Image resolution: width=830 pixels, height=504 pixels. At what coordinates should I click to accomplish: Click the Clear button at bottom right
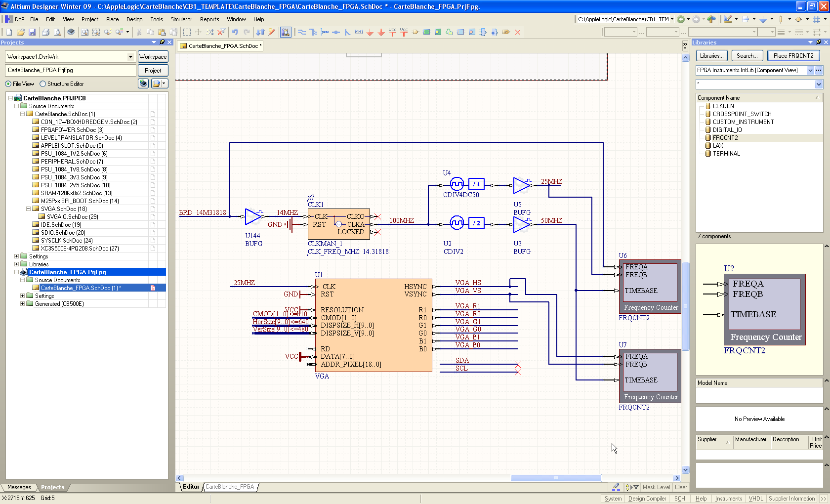point(681,487)
